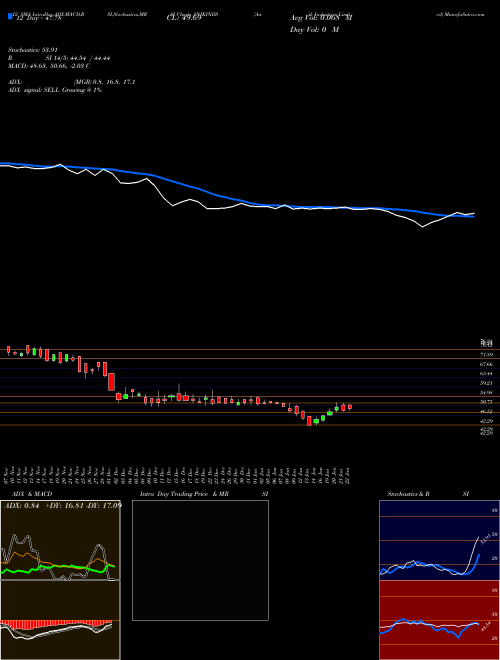500x660 pixels.
Task: Click the red-background RSI chart
Action: tap(439, 620)
